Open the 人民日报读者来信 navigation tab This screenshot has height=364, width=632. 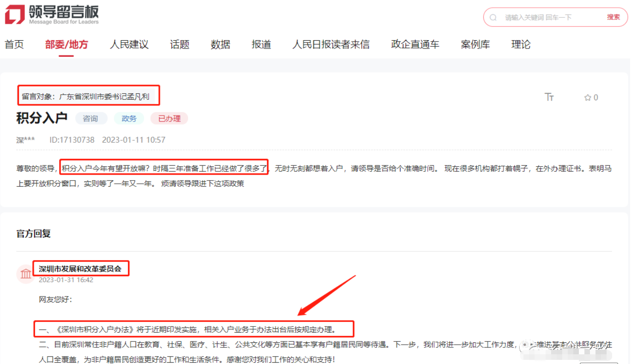(x=331, y=44)
